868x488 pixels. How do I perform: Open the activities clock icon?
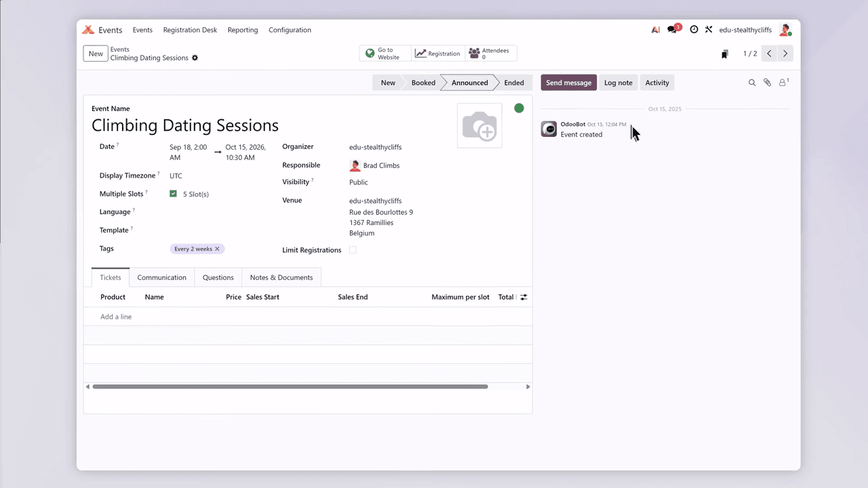coord(694,30)
